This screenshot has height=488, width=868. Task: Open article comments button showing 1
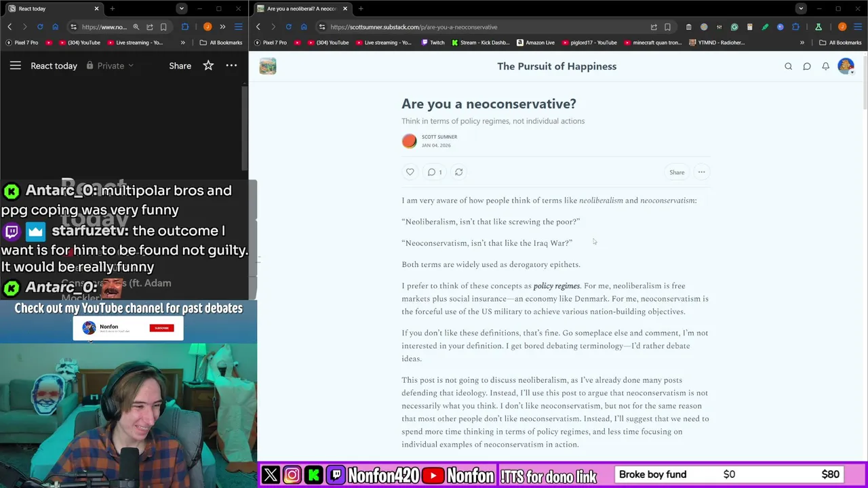pyautogui.click(x=435, y=172)
